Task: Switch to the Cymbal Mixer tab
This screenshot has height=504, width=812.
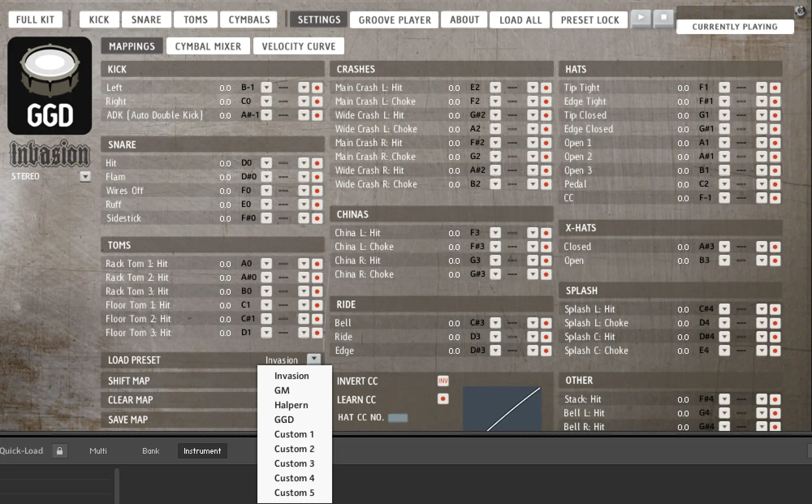Action: [208, 46]
